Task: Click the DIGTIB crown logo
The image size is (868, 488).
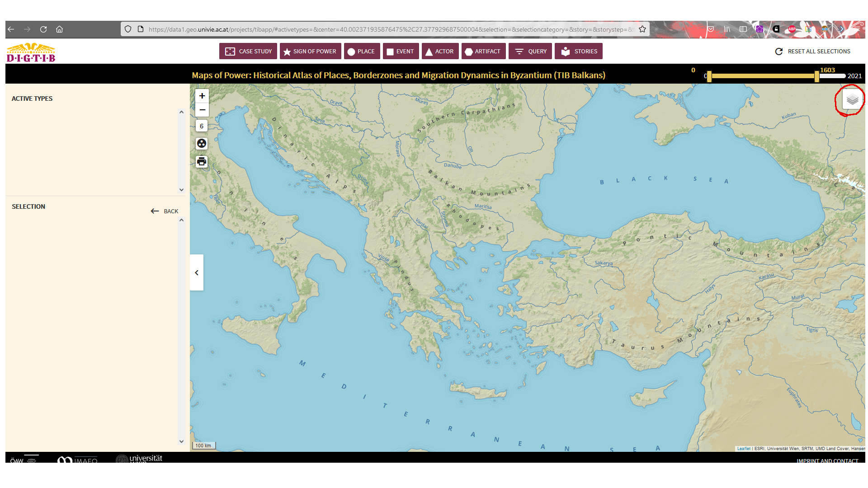Action: (x=30, y=51)
